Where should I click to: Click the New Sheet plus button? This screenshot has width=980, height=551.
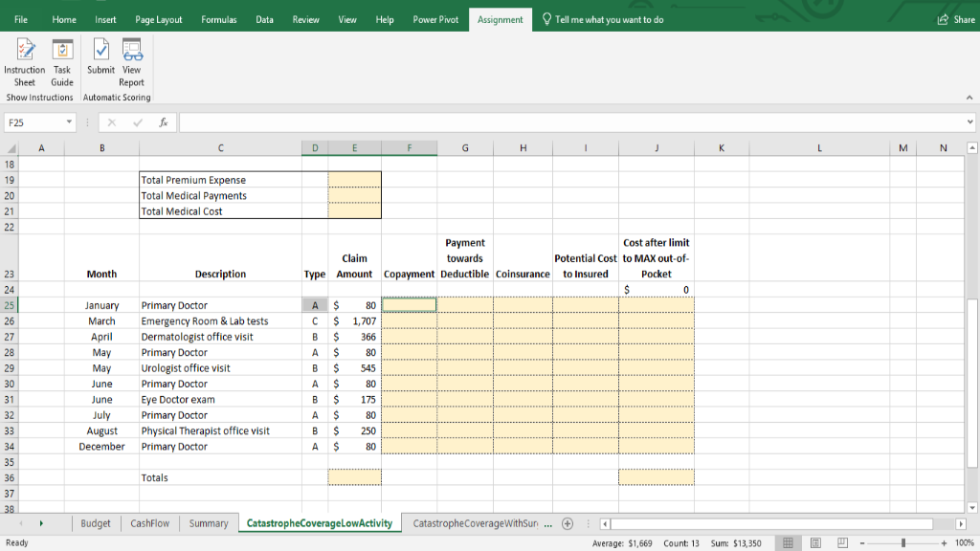568,523
